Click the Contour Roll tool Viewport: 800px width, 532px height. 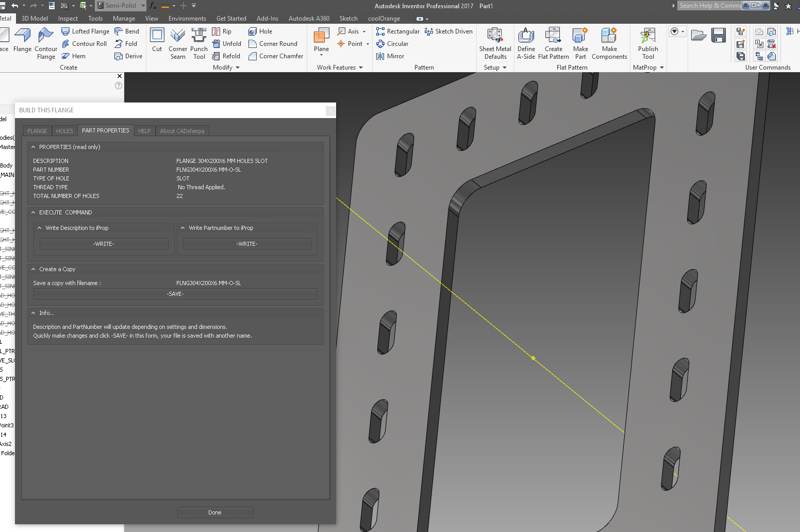coord(84,44)
